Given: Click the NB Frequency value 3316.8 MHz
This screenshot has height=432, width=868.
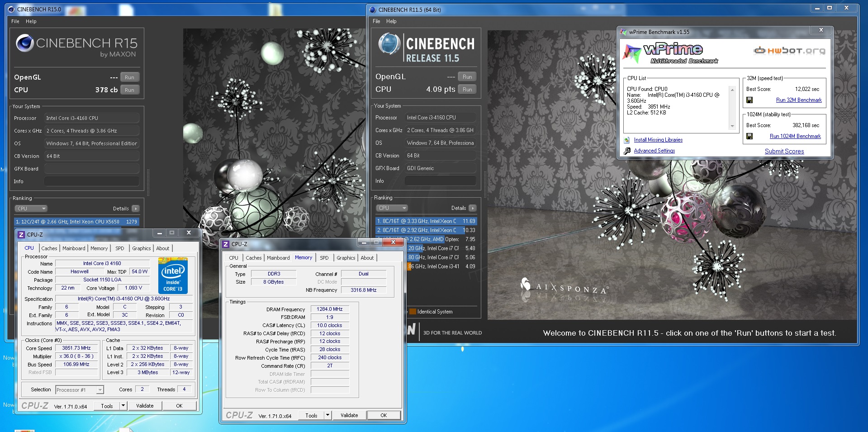Looking at the screenshot, I should click(x=364, y=290).
